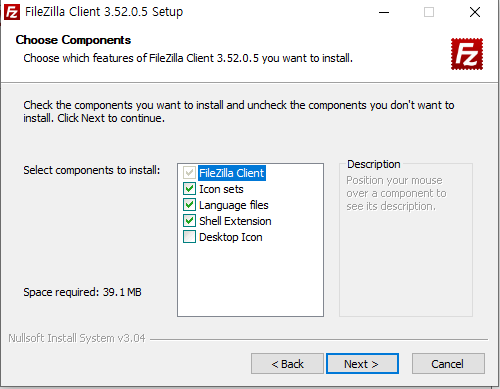
Task: Continue with the Next > button
Action: (x=362, y=364)
